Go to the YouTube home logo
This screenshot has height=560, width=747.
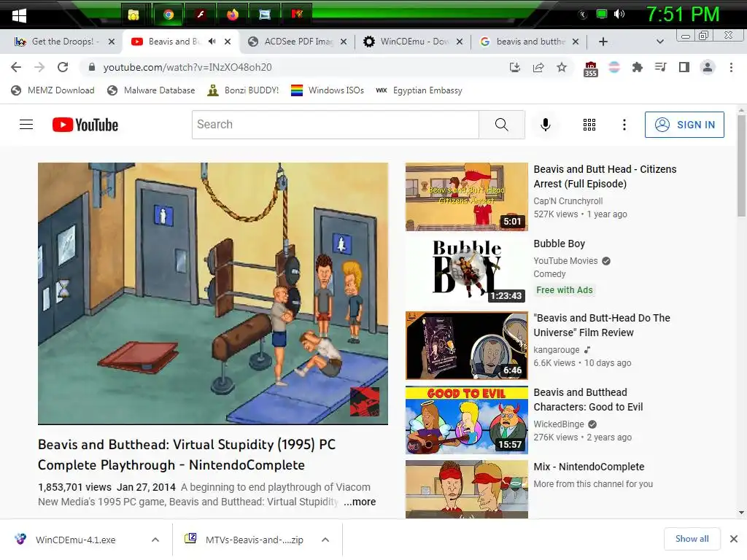[85, 125]
